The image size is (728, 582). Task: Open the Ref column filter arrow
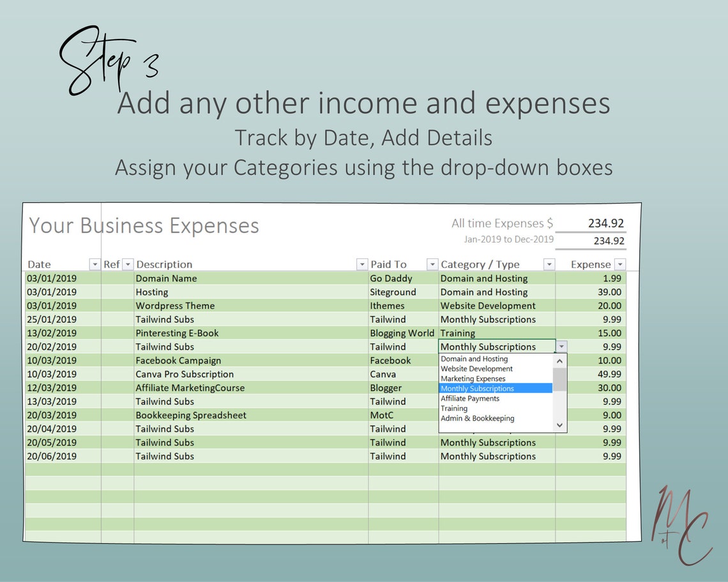(128, 264)
